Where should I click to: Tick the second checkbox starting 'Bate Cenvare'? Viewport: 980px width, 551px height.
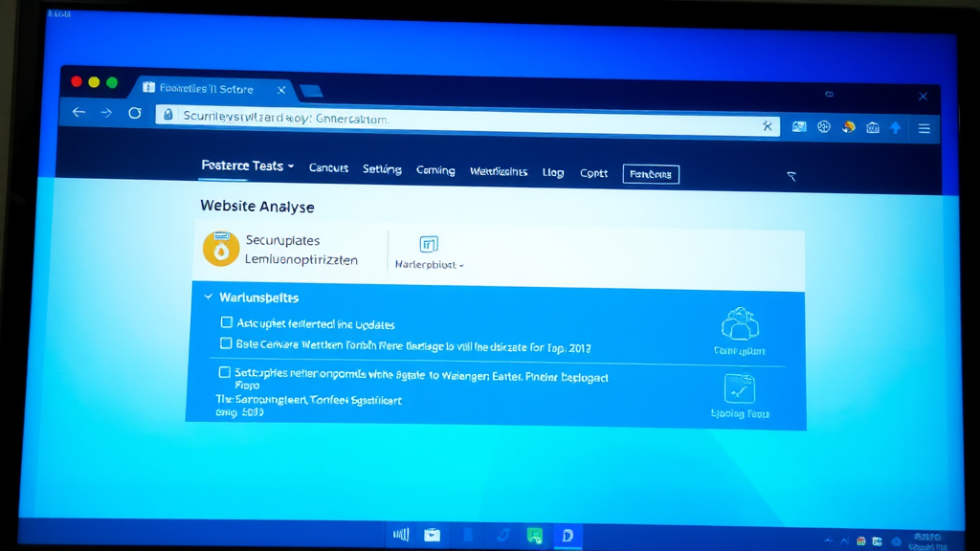point(227,343)
